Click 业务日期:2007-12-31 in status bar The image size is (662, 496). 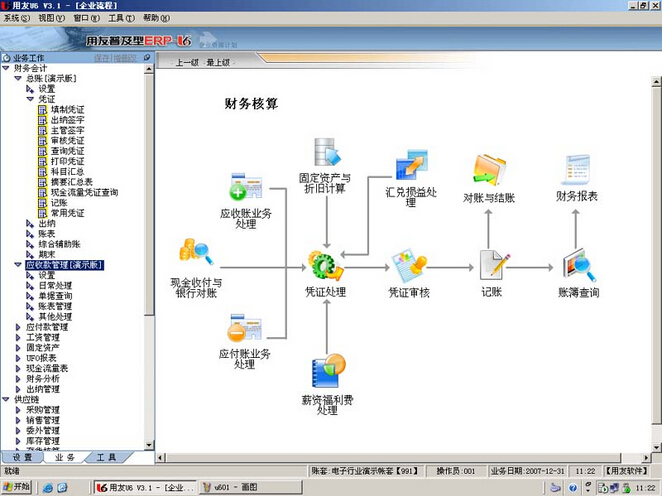527,471
